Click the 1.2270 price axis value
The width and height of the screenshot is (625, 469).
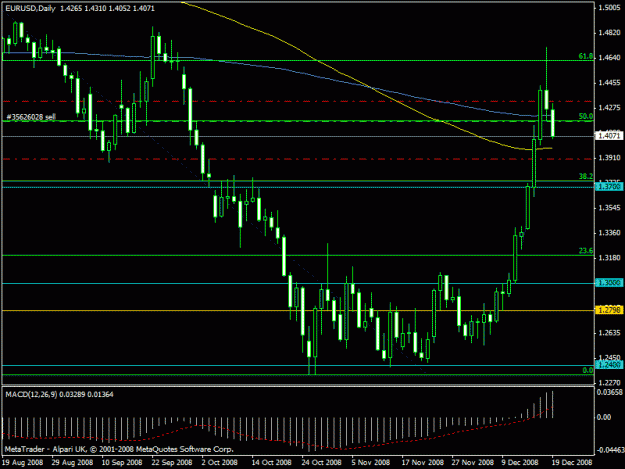(609, 383)
